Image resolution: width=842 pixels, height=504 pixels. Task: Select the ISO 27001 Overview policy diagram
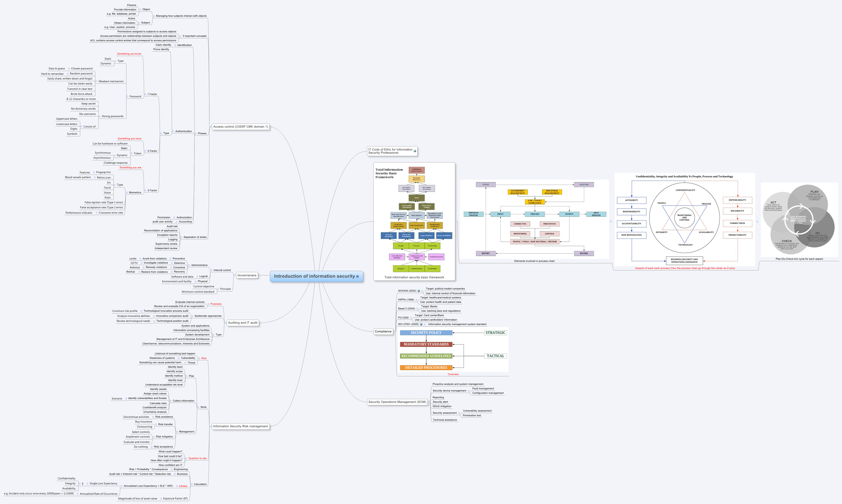coord(453,349)
